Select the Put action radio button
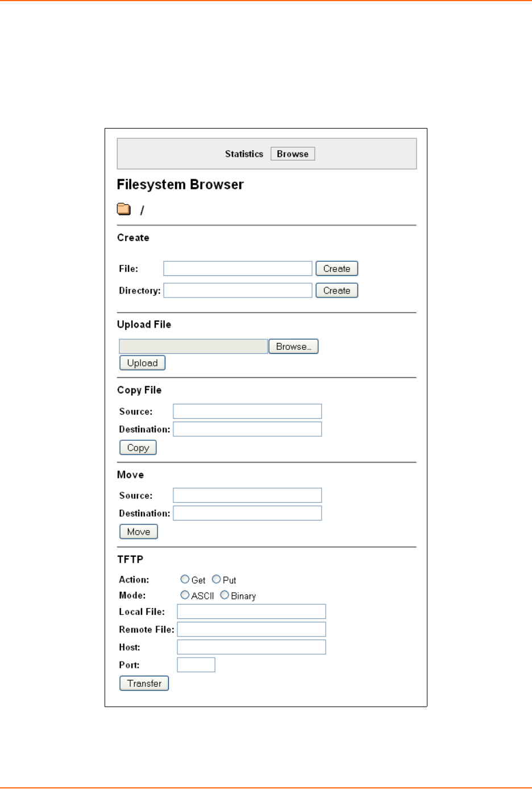The height and width of the screenshot is (789, 532). tap(216, 579)
